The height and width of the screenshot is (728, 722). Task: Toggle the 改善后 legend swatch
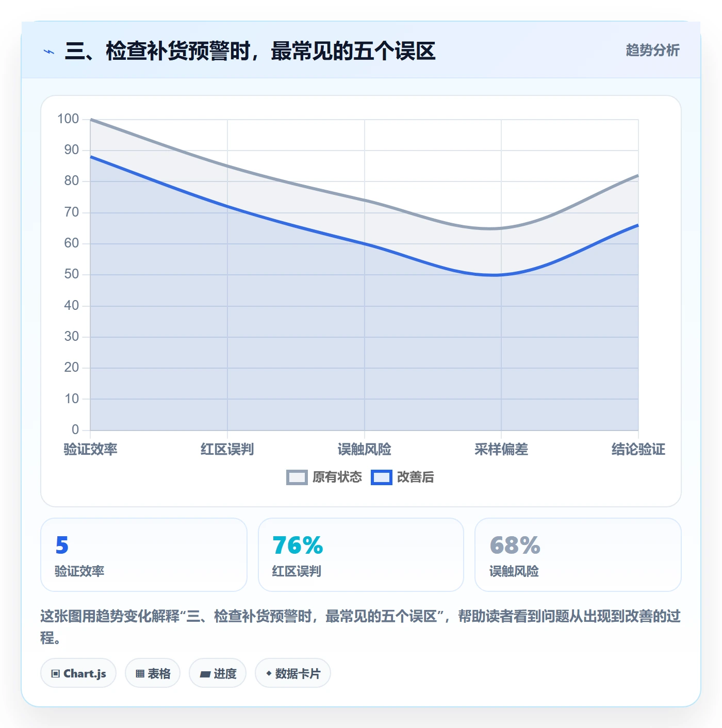coord(382,477)
